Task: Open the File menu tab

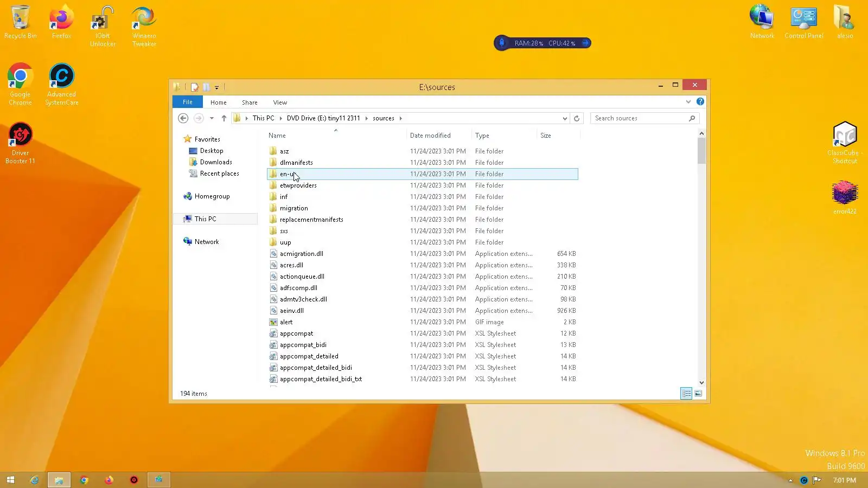Action: pyautogui.click(x=188, y=102)
